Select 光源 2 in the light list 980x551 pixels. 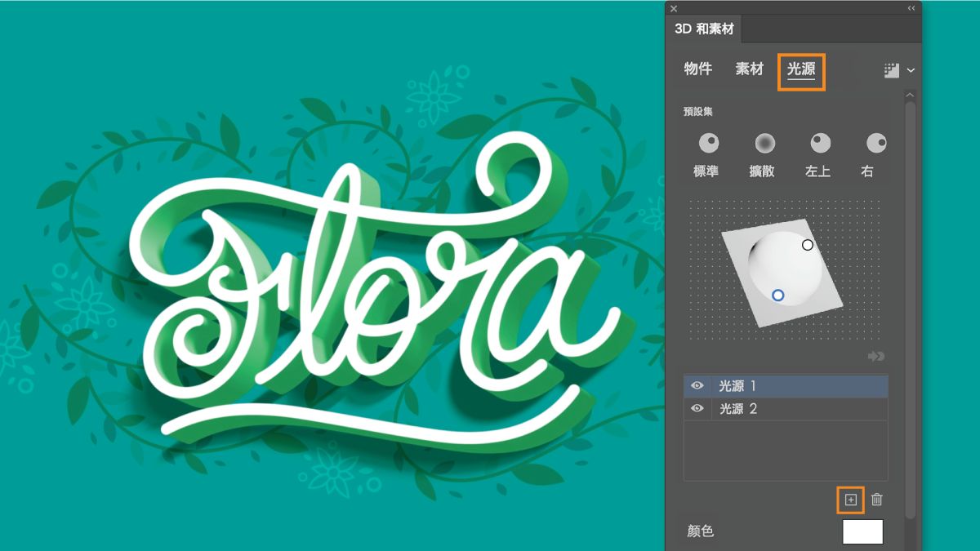click(x=786, y=409)
